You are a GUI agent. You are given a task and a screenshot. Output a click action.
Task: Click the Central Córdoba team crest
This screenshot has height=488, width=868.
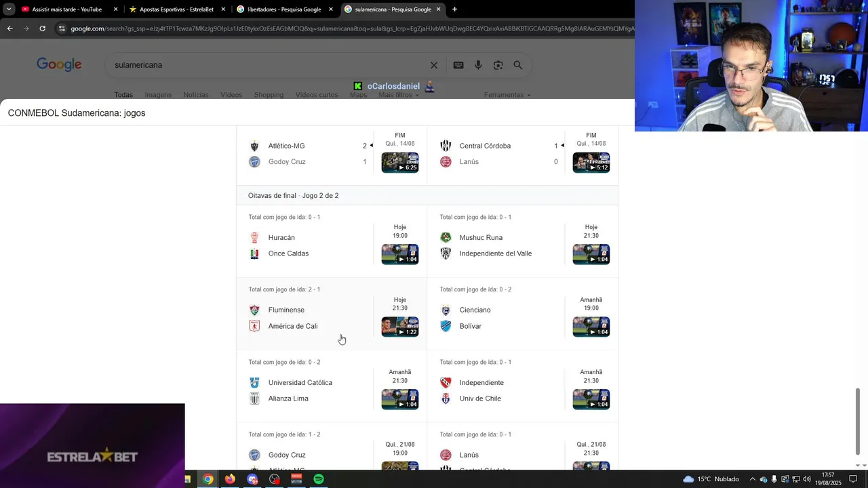pos(446,146)
